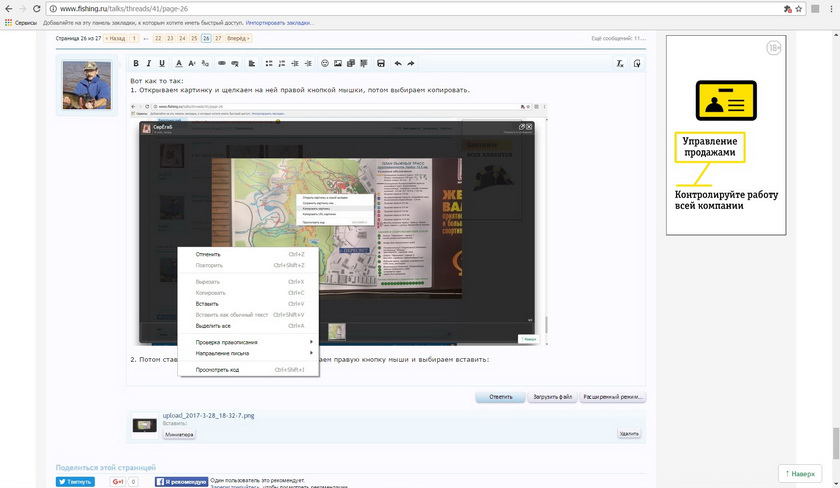The image size is (840, 488).
Task: Go to page 27 of the thread
Action: coord(219,38)
